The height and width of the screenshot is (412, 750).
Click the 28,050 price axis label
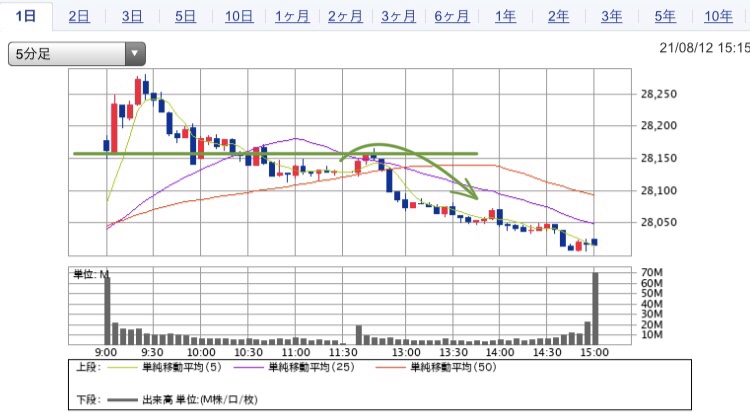point(659,223)
